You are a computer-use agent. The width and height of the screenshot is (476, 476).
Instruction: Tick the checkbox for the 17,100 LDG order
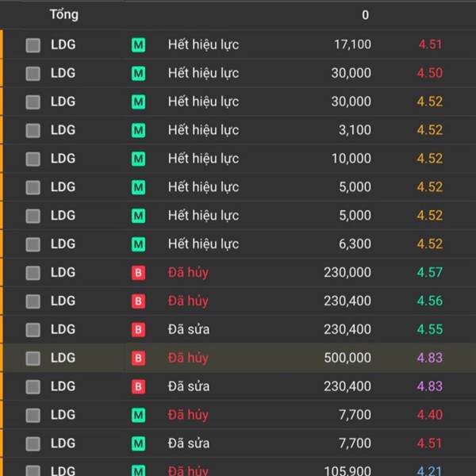(33, 45)
